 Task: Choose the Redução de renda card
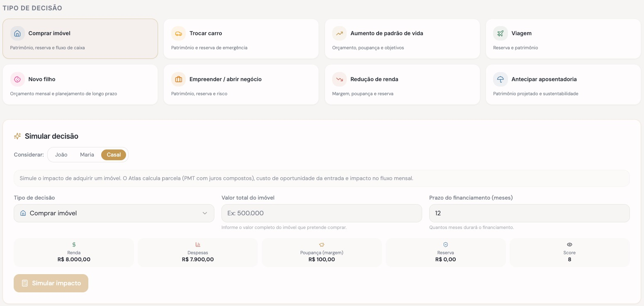(x=402, y=84)
